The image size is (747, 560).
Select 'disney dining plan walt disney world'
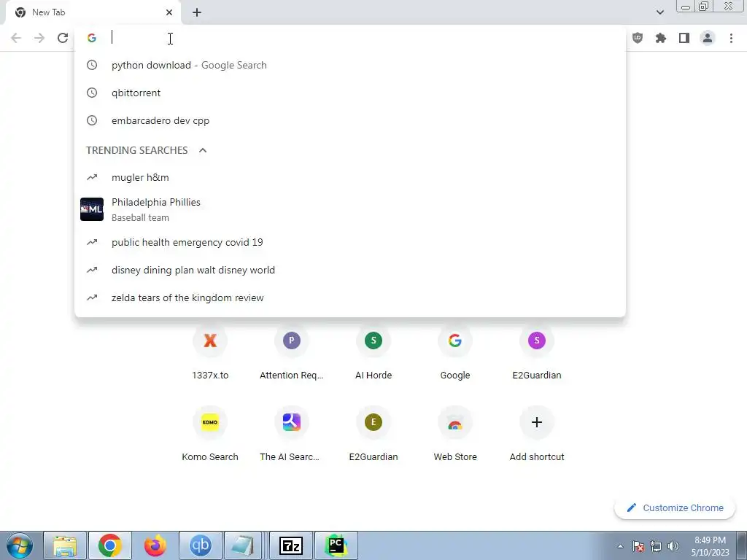coord(350,270)
